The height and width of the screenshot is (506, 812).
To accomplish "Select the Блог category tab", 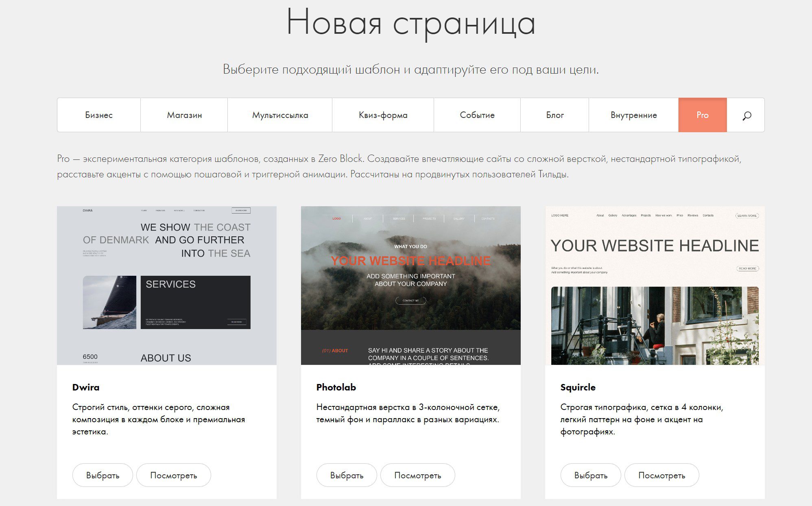I will [x=555, y=115].
